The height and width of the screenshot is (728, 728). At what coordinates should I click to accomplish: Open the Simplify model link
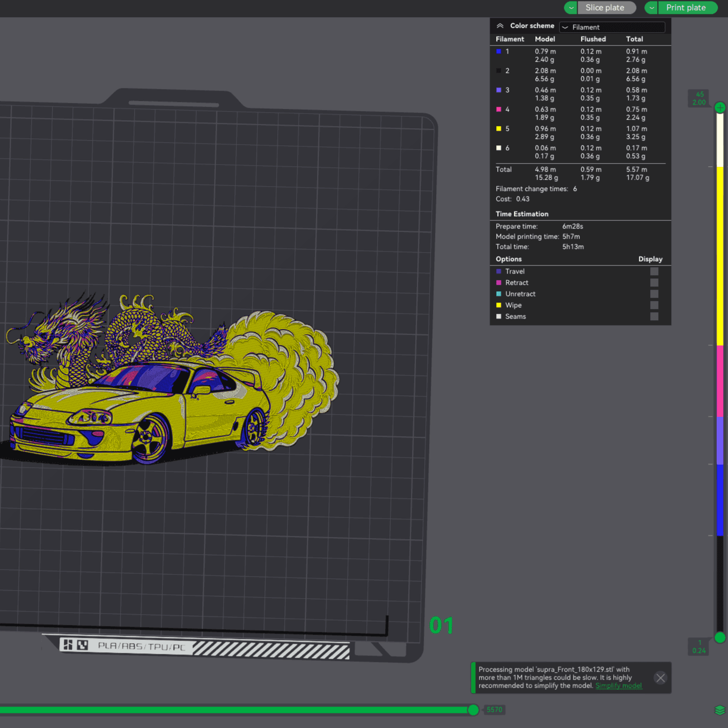click(619, 686)
